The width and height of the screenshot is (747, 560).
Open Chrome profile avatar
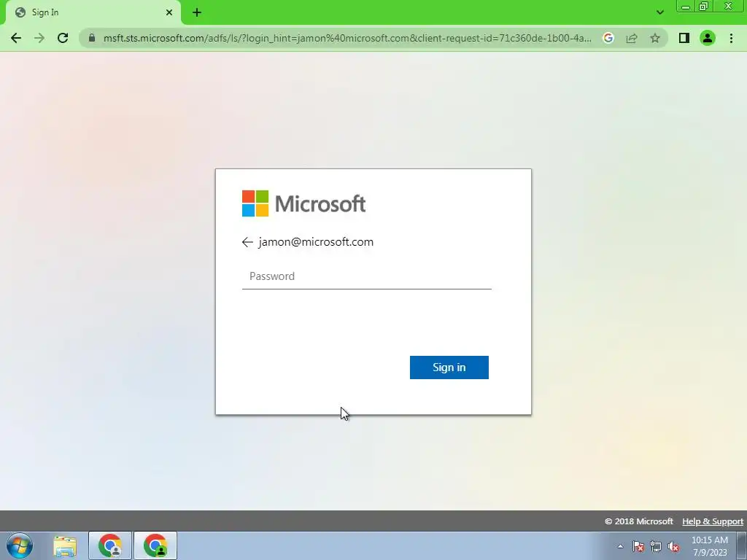[x=708, y=38]
